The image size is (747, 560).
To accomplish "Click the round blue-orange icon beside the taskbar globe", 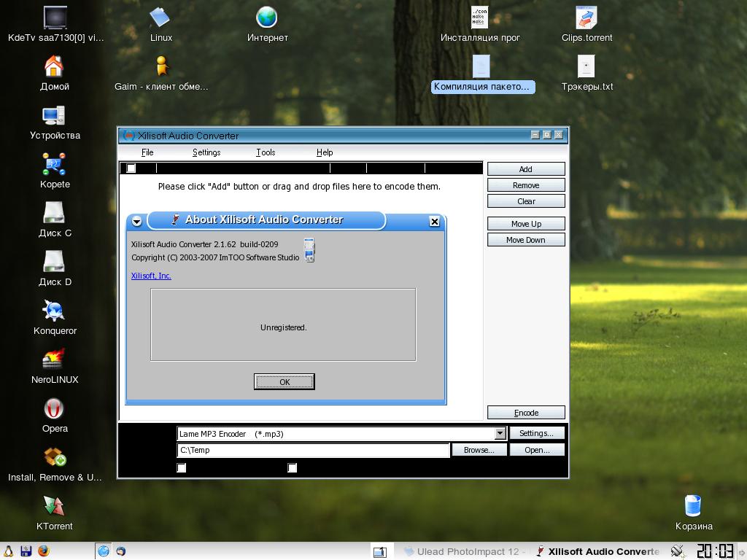I will [122, 551].
